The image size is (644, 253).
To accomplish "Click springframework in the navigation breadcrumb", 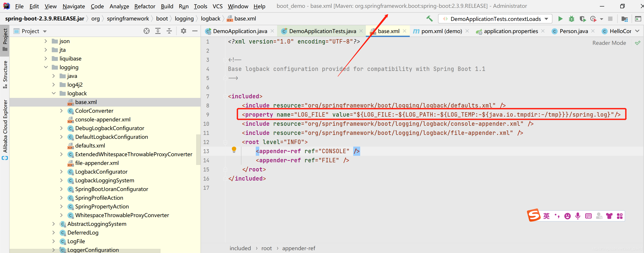I will [128, 18].
